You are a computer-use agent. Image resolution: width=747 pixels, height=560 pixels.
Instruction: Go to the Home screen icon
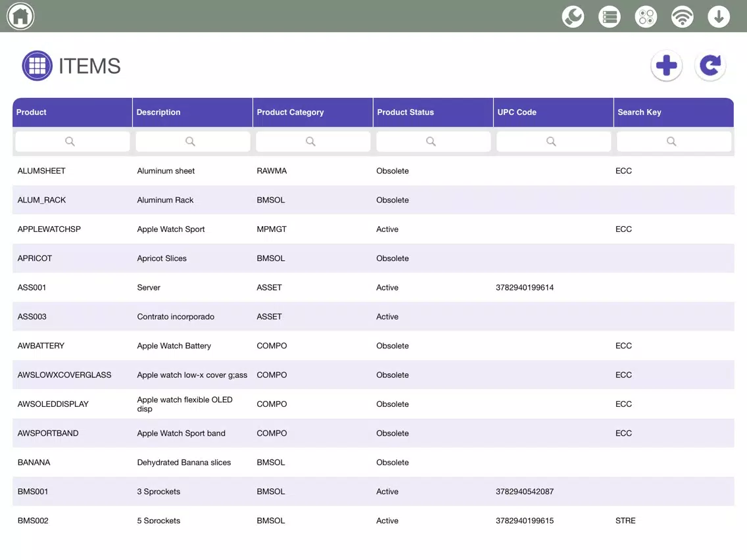[x=20, y=16]
